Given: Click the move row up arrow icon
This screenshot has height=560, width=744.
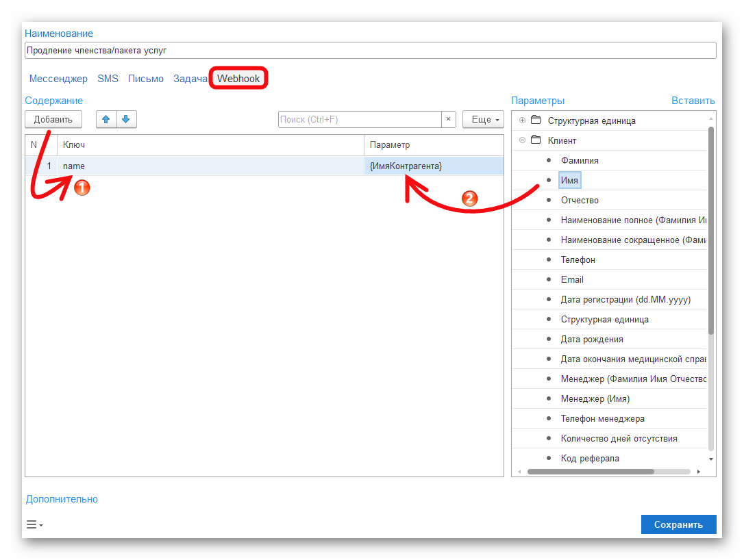Looking at the screenshot, I should 106,119.
